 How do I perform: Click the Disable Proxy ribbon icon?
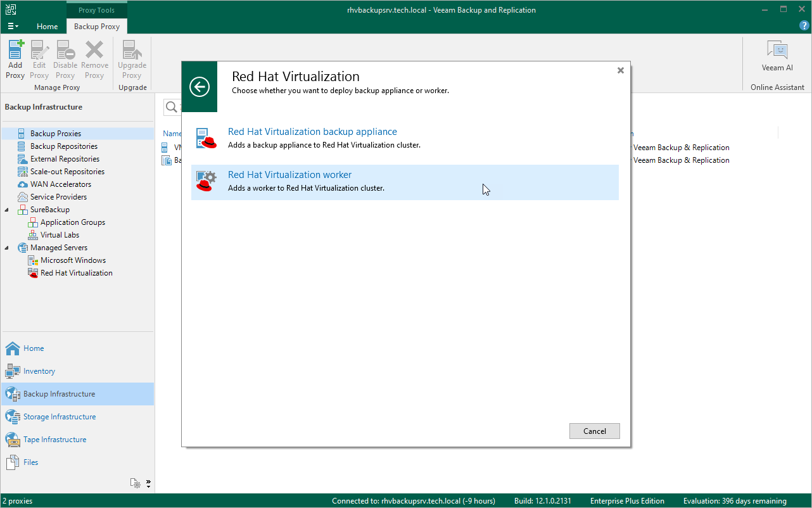coord(65,60)
